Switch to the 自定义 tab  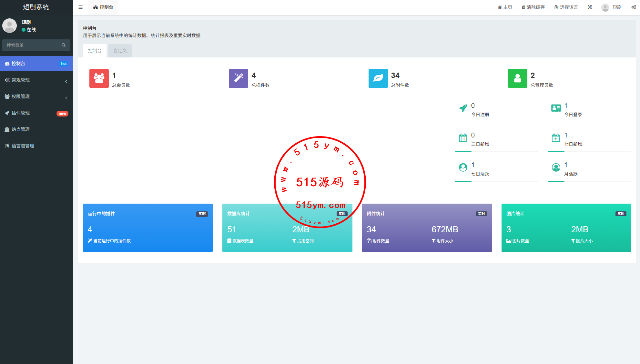(120, 51)
